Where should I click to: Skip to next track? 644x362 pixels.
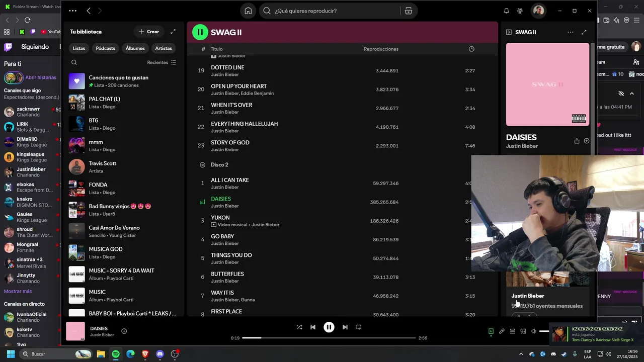tap(345, 327)
